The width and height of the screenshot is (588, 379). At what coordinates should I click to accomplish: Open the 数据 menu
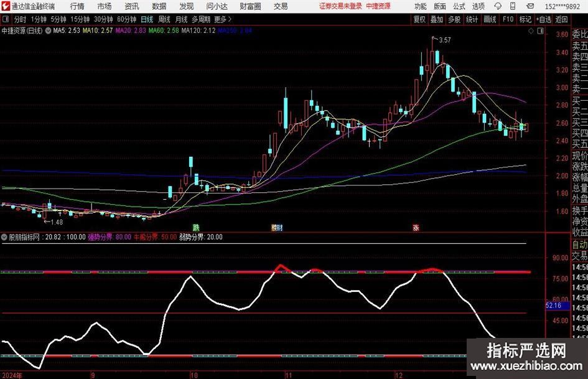[159, 6]
